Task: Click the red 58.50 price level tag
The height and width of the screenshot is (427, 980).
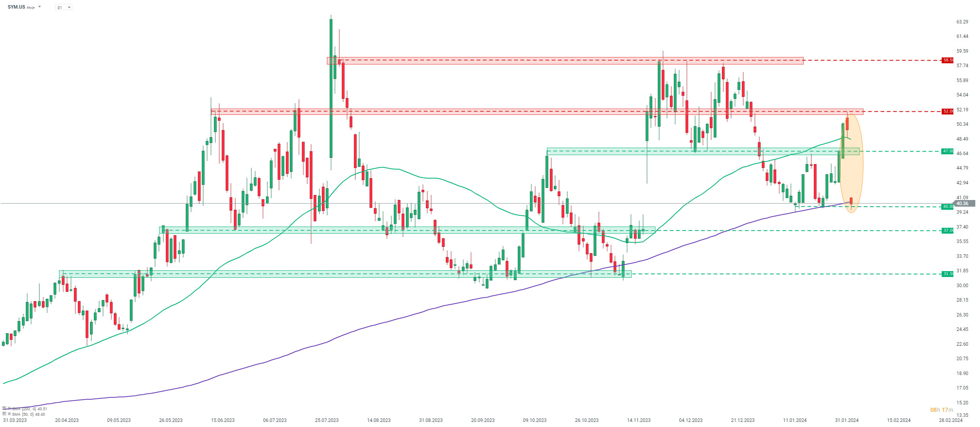Action: 948,60
